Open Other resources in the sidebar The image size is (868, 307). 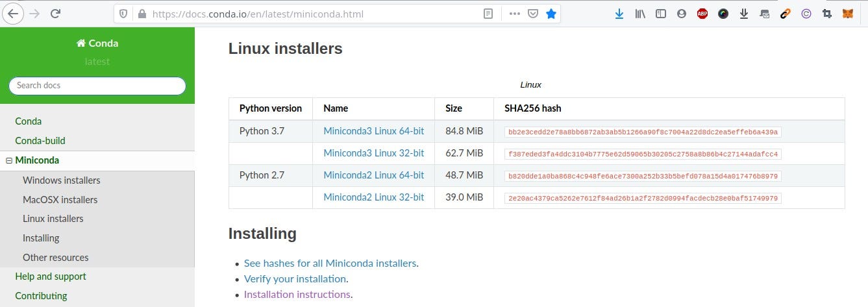click(56, 258)
